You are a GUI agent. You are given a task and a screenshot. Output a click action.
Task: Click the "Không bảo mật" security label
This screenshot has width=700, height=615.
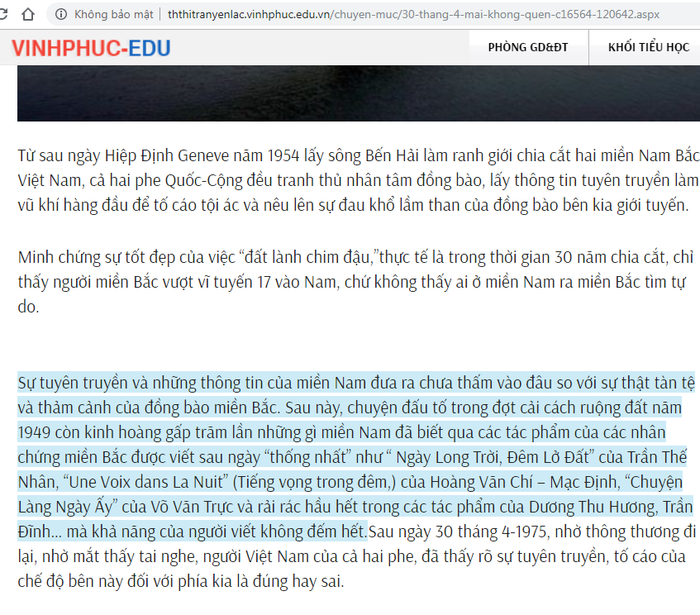[113, 14]
